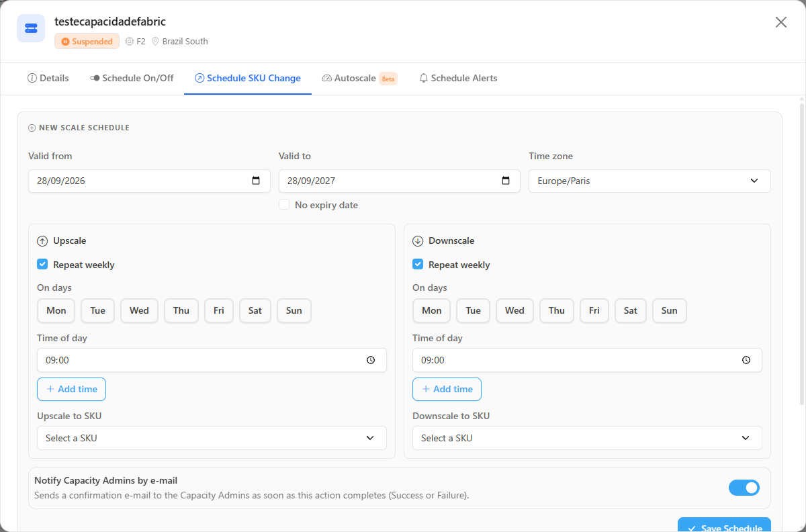This screenshot has width=806, height=532.
Task: Click the Details tab info icon
Action: [32, 78]
